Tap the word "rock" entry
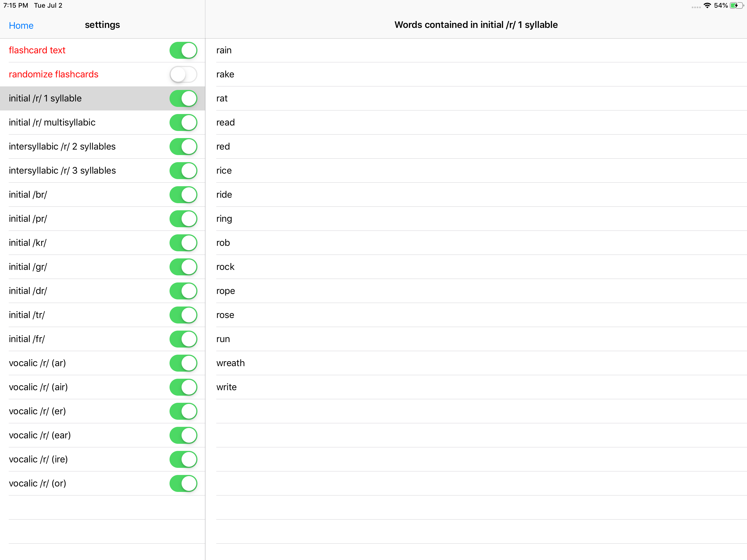 pyautogui.click(x=225, y=267)
